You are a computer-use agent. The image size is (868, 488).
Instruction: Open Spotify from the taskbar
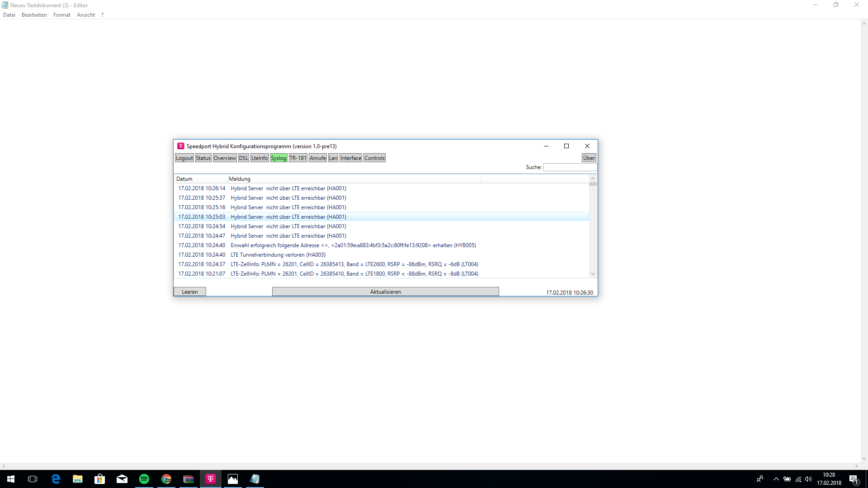(144, 479)
